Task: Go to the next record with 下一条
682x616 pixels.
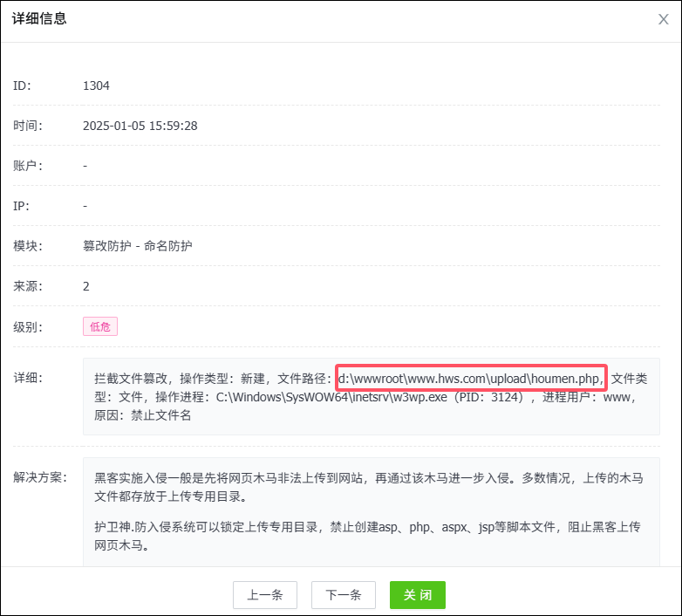Action: click(343, 595)
